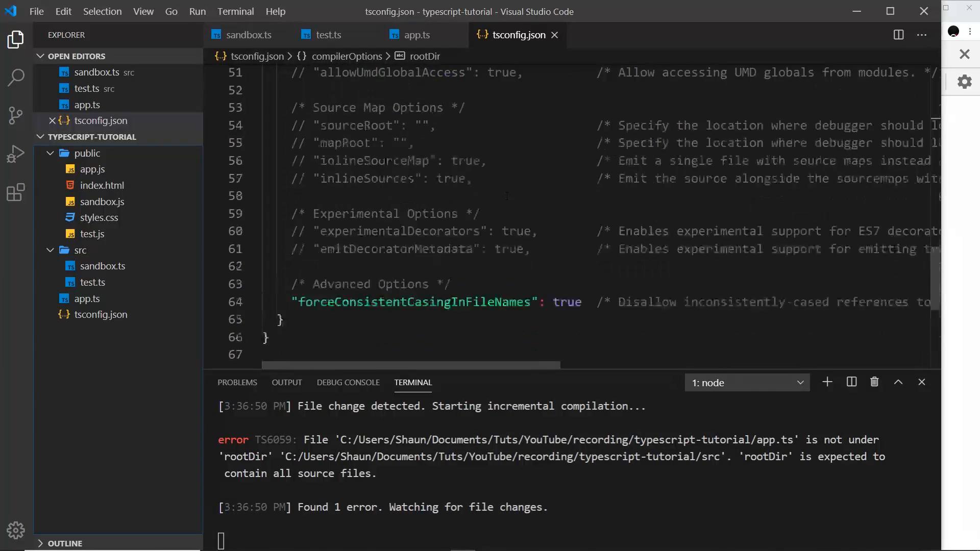Switch to the PROBLEMS panel tab
The image size is (980, 551).
(237, 382)
